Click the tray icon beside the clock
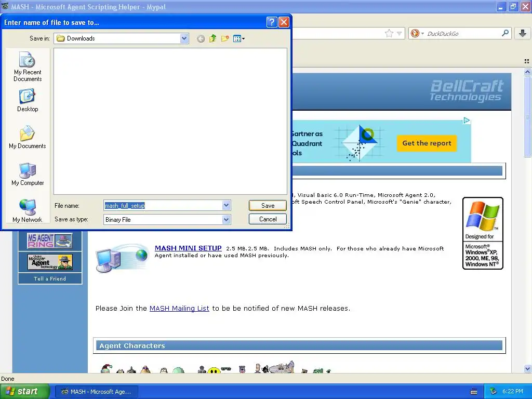This screenshot has height=399, width=532. [493, 391]
